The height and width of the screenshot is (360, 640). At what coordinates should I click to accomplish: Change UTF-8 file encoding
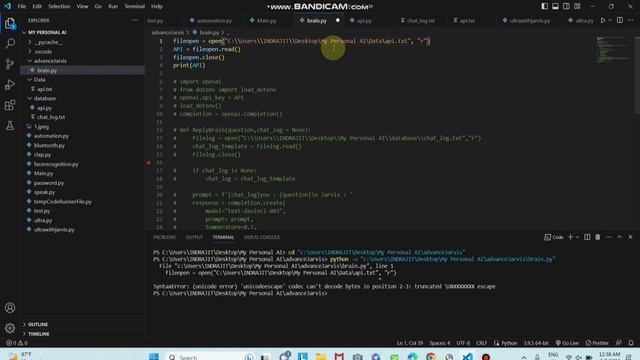pos(463,343)
